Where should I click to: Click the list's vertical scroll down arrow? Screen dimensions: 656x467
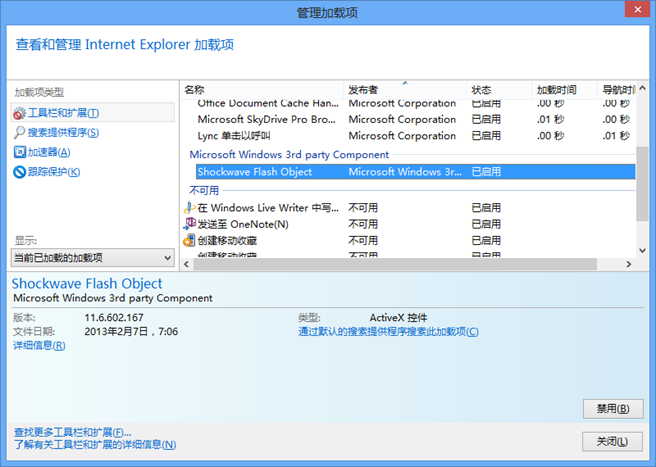click(643, 250)
